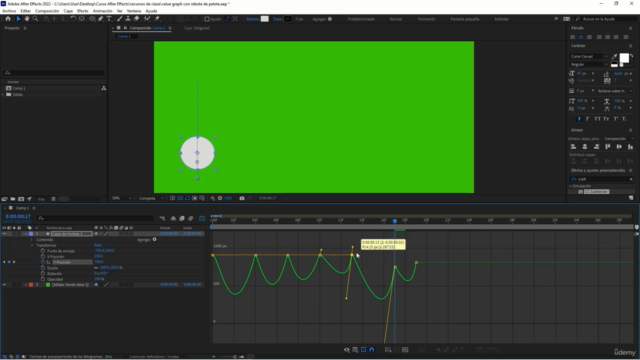The height and width of the screenshot is (360, 640).
Task: Open Composición menu
Action: click(x=47, y=11)
